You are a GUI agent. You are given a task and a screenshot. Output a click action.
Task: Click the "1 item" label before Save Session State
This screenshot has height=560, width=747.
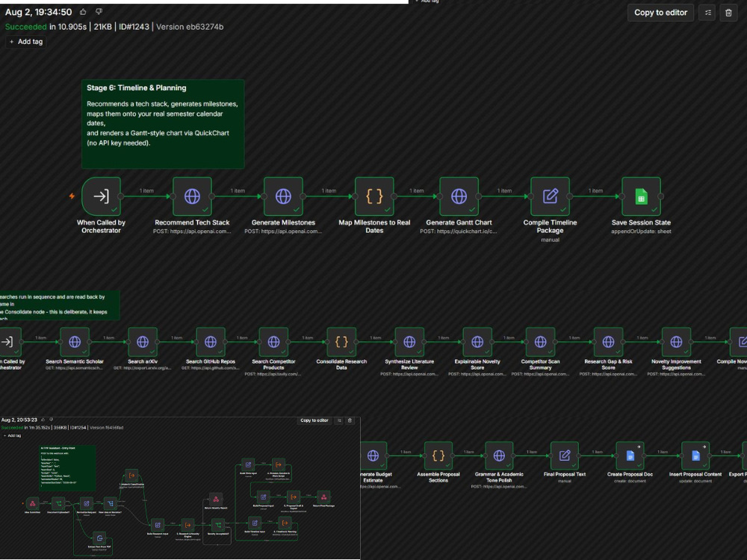click(595, 190)
